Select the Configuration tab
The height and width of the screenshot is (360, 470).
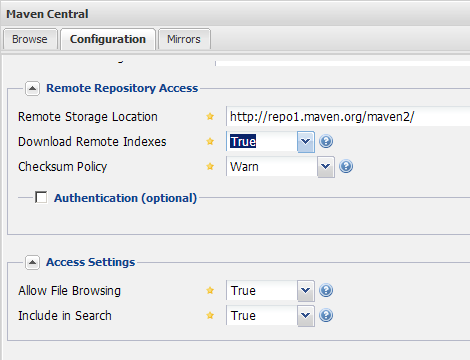pyautogui.click(x=108, y=39)
